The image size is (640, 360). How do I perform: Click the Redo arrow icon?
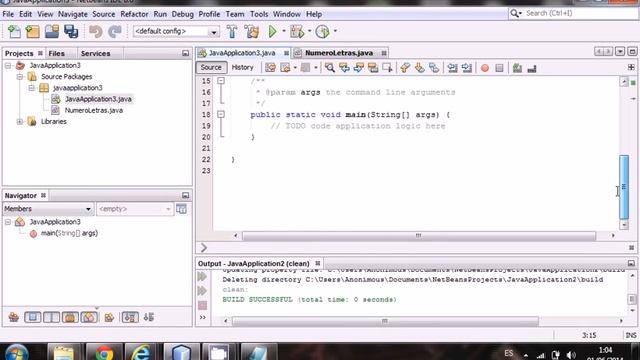[115, 31]
